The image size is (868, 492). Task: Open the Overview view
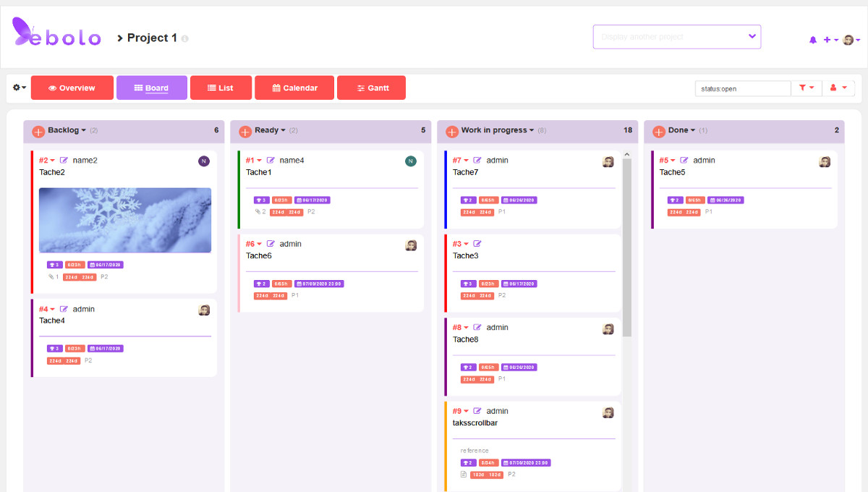[72, 88]
